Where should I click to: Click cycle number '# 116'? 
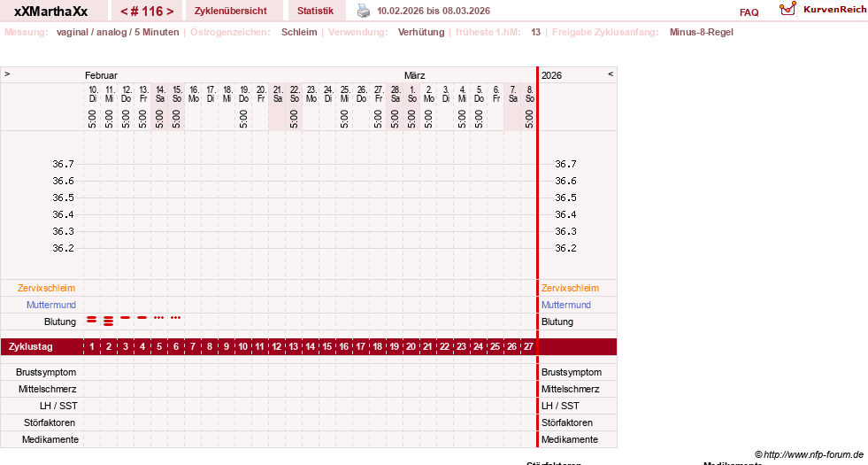147,12
